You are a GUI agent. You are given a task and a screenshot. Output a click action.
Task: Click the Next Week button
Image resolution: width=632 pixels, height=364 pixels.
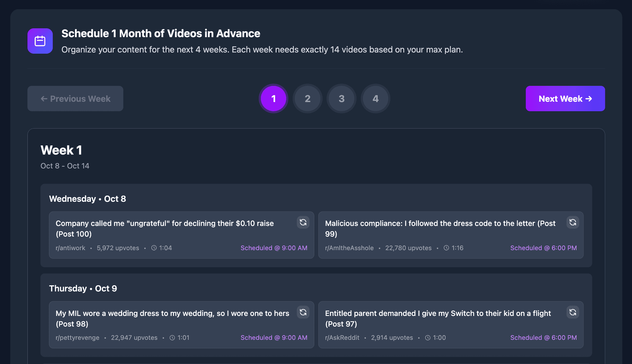pos(565,98)
